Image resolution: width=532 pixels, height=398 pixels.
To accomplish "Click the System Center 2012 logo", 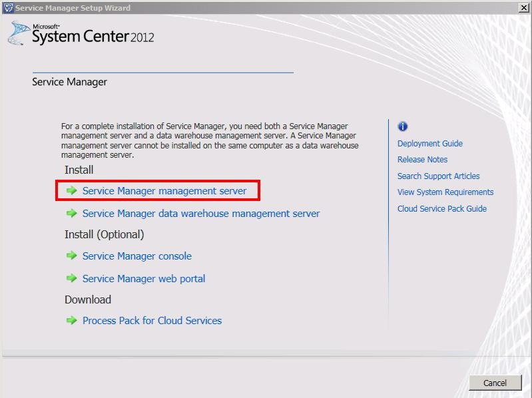I will [x=81, y=33].
